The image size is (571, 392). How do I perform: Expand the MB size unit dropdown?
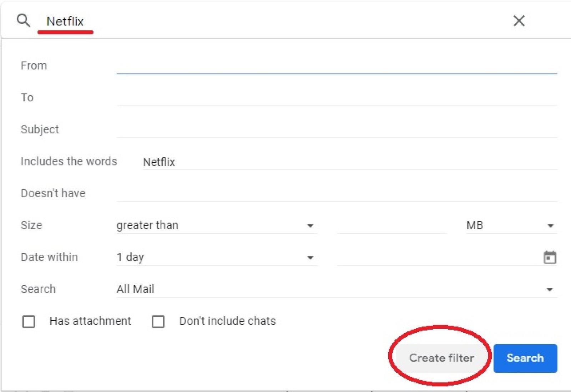pos(511,225)
